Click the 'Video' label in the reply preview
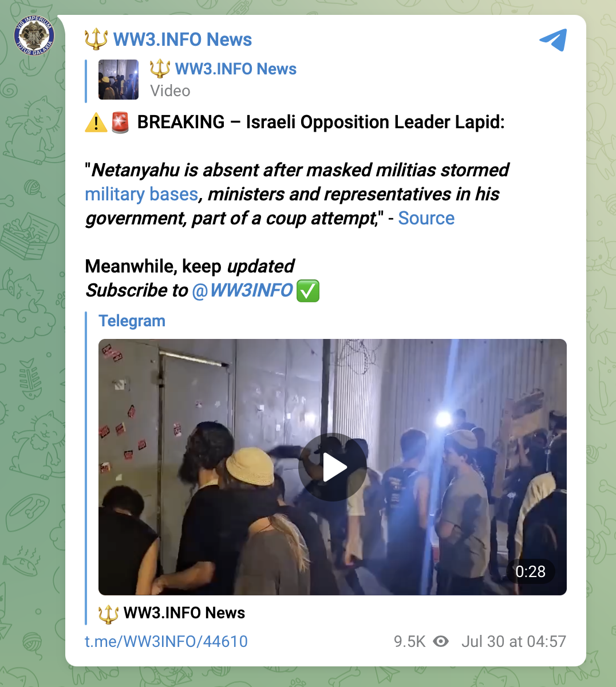The image size is (616, 687). (170, 91)
